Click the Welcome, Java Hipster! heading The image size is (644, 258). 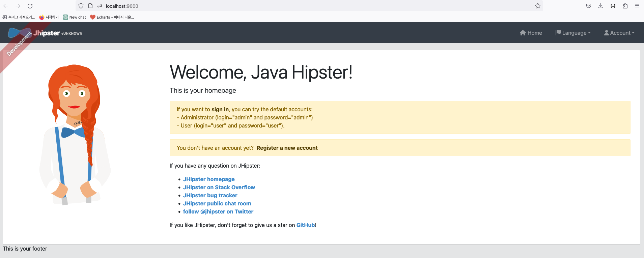[x=261, y=72]
